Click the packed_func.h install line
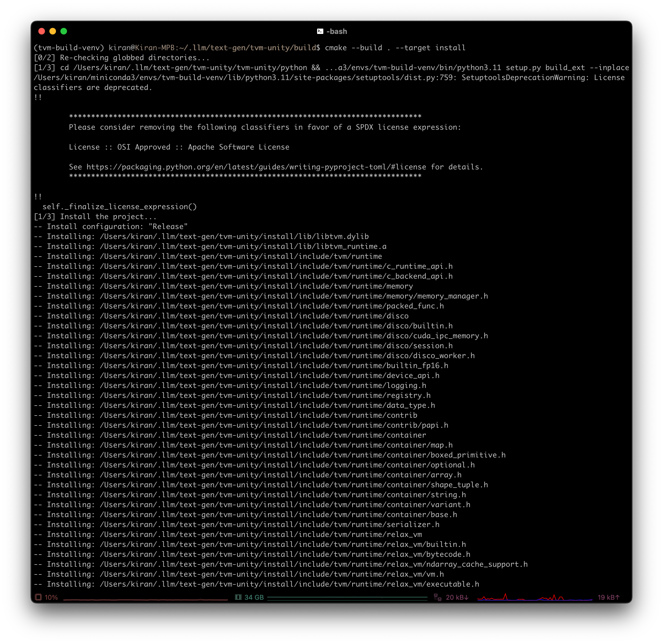 (239, 306)
